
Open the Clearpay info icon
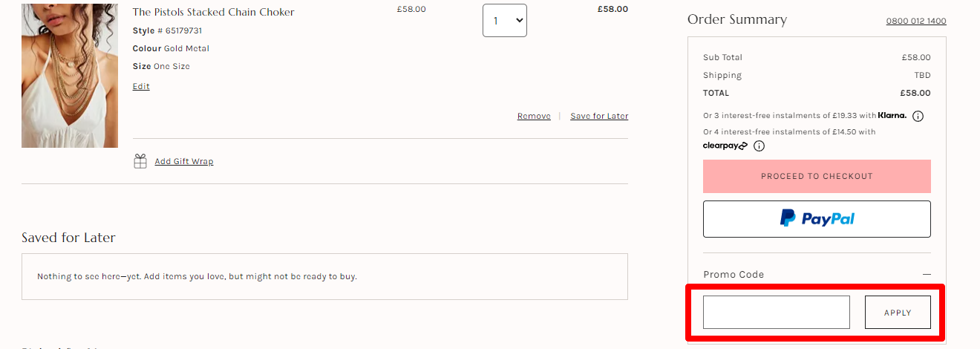(759, 146)
